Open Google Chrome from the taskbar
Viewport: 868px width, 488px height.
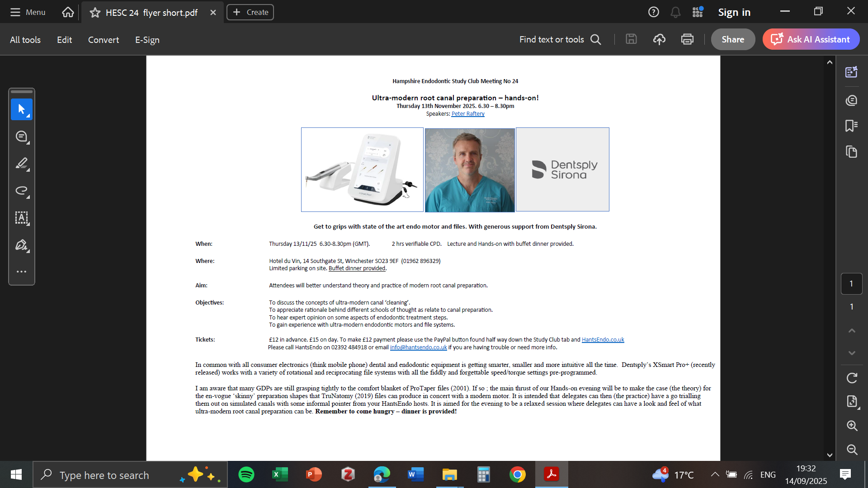point(518,474)
